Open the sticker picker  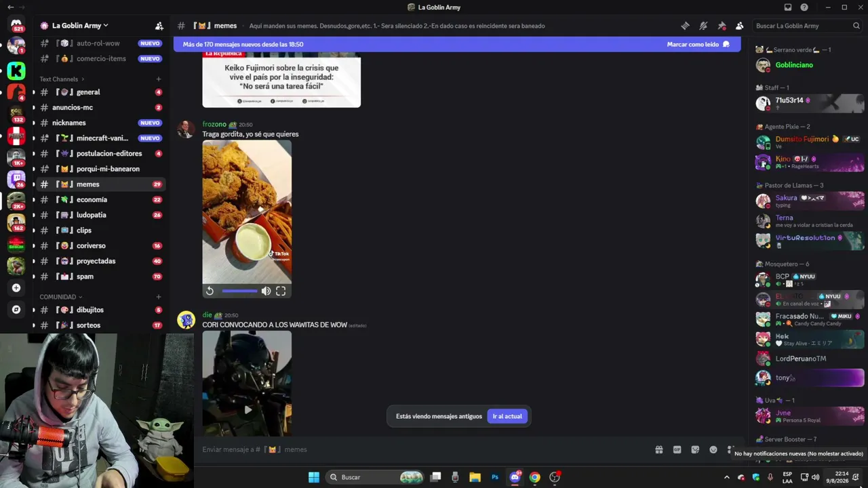(695, 449)
